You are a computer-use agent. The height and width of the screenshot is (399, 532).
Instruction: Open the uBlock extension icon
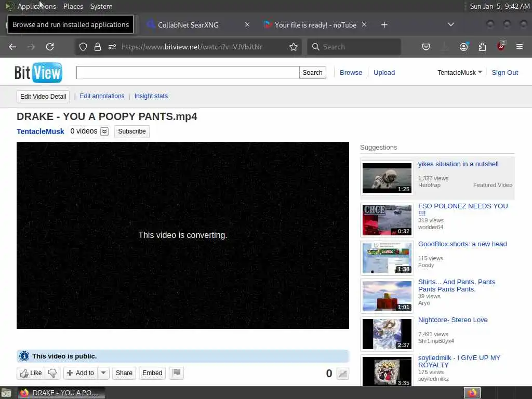coord(501,46)
